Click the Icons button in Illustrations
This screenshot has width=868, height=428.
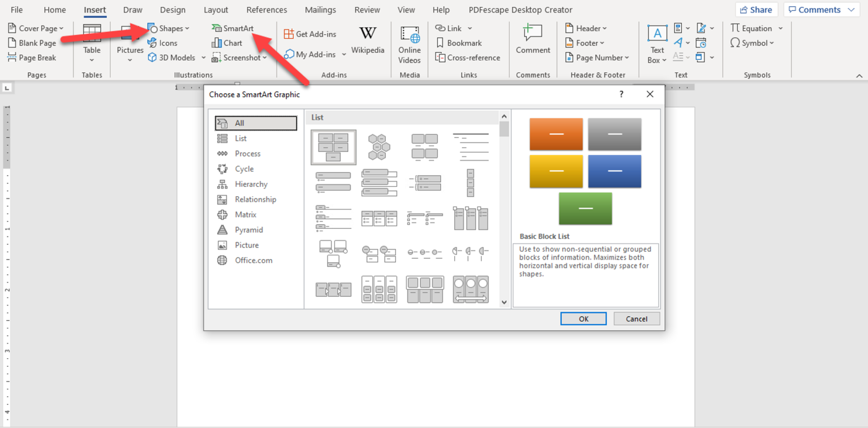(x=163, y=43)
